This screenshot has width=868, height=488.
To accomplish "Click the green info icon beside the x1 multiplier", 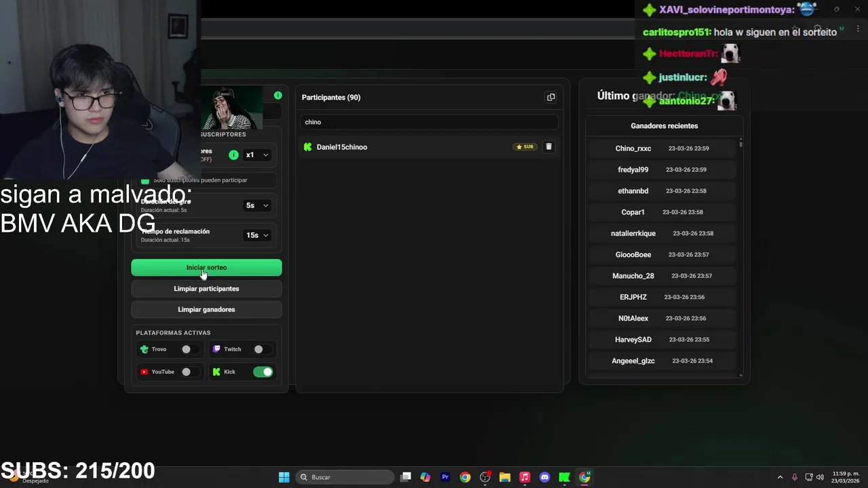I will (233, 155).
